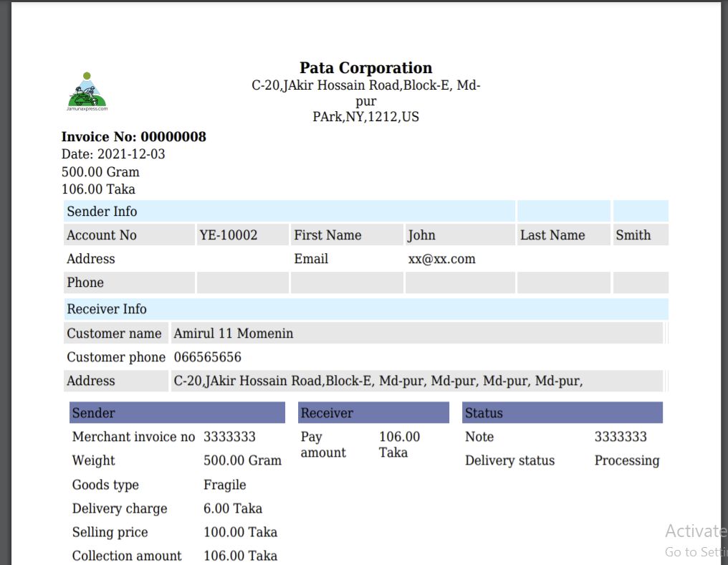Click the "Date: 2021-12-03" line
The image size is (728, 565).
pos(113,154)
